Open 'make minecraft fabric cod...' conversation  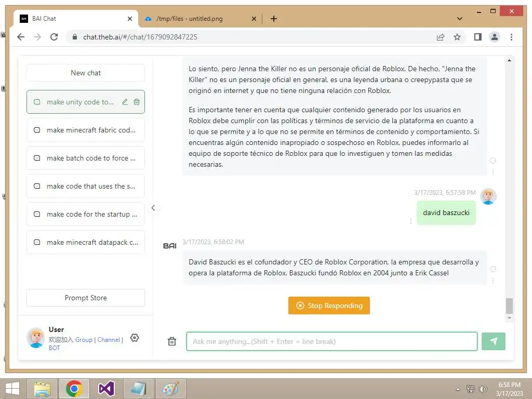[86, 130]
